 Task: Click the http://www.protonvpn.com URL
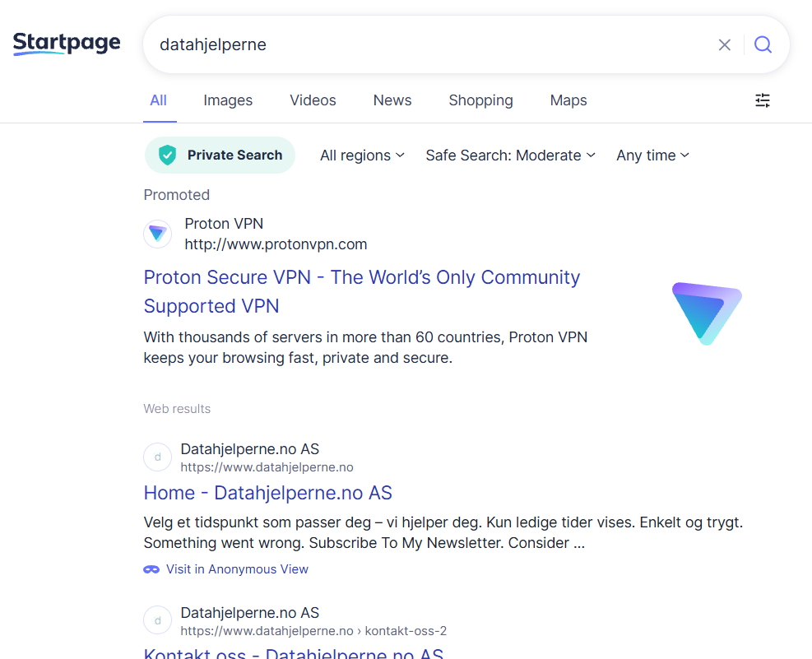click(x=276, y=244)
